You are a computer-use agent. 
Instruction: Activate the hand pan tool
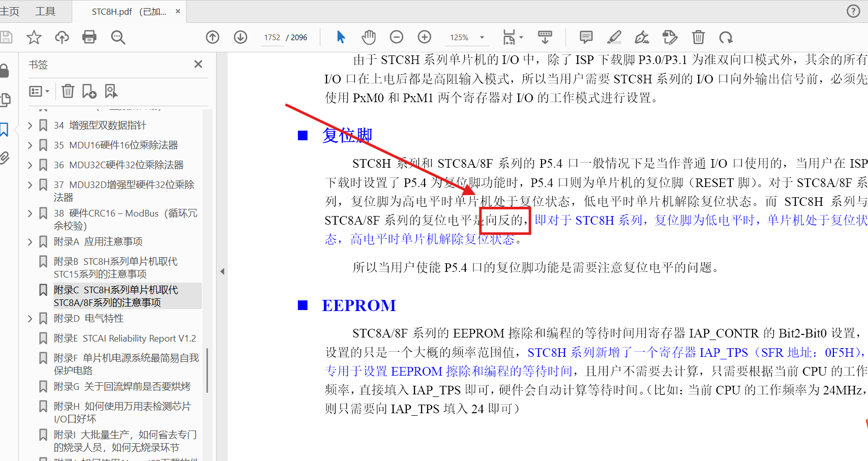pyautogui.click(x=369, y=37)
